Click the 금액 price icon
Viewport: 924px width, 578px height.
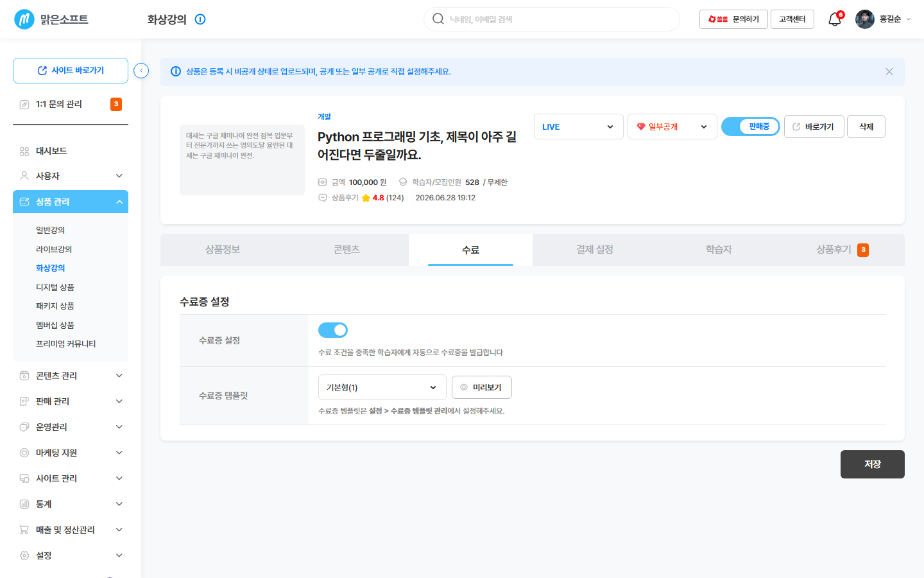[323, 182]
